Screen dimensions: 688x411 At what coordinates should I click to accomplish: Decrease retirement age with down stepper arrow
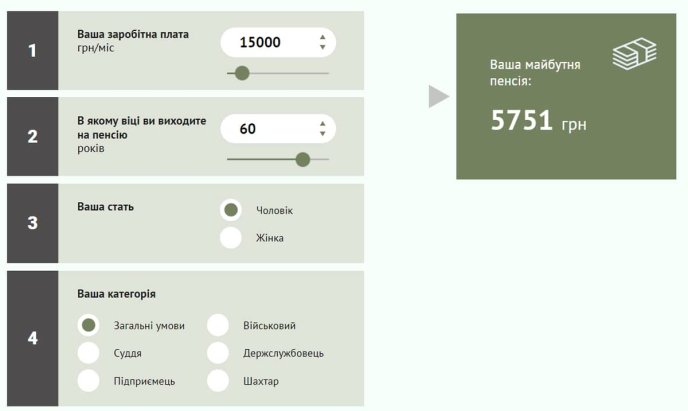(322, 133)
